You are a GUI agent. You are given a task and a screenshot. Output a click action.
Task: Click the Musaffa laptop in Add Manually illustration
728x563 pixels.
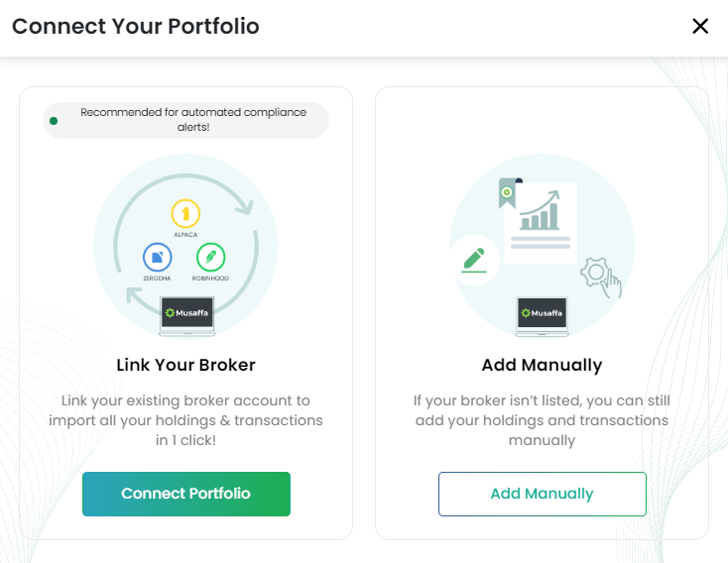click(x=541, y=315)
